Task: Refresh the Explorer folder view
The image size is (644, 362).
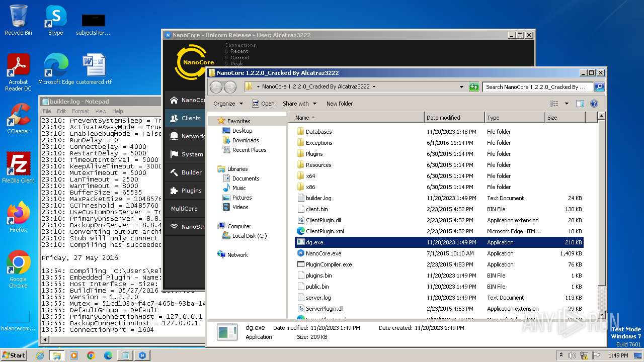Action: (x=474, y=87)
